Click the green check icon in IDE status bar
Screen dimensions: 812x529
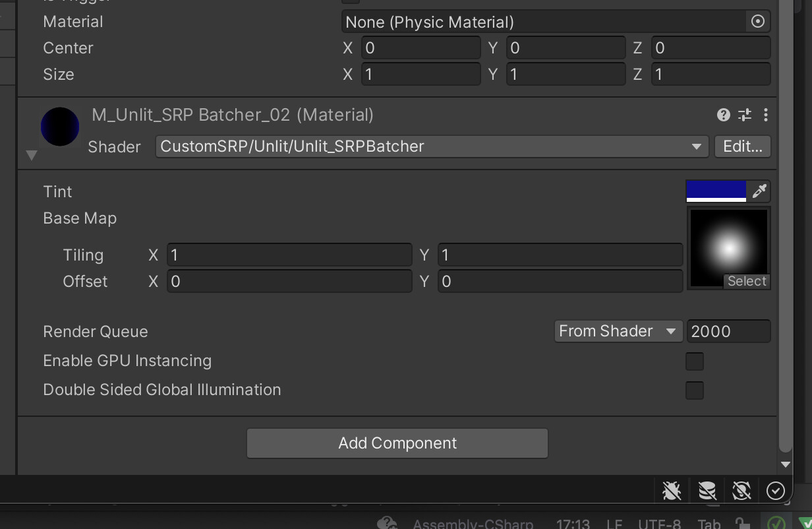(776, 523)
